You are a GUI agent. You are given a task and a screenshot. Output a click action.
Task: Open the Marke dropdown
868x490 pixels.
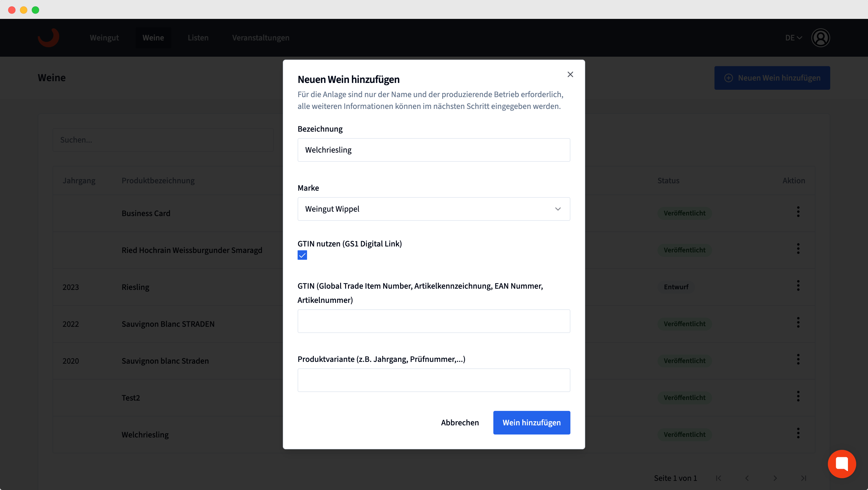[x=434, y=209]
